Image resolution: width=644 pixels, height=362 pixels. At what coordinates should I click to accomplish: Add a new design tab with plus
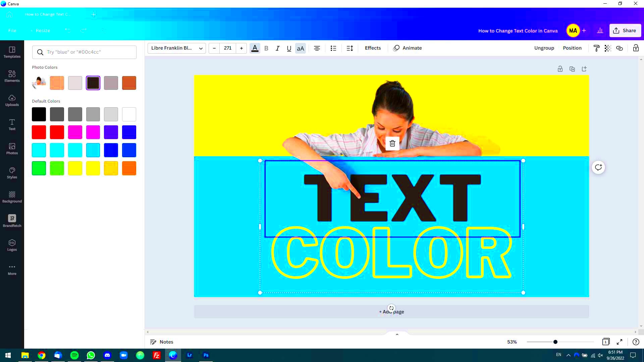click(x=94, y=14)
